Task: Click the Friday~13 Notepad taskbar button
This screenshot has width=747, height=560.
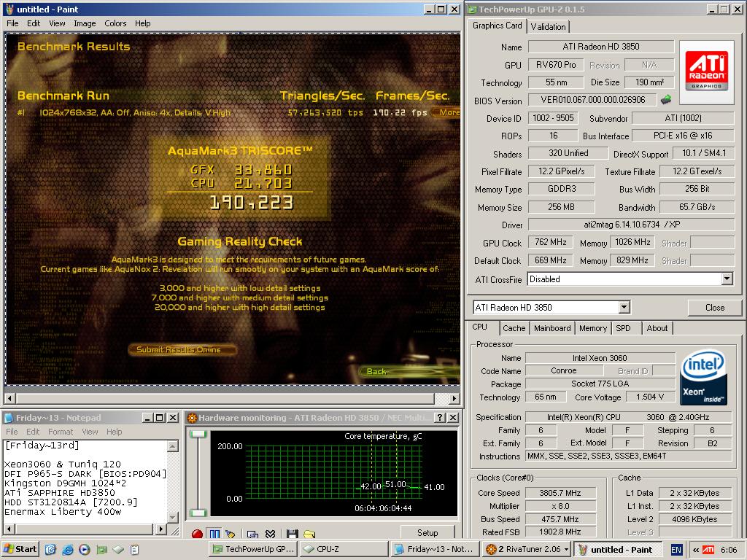Action: tap(435, 549)
